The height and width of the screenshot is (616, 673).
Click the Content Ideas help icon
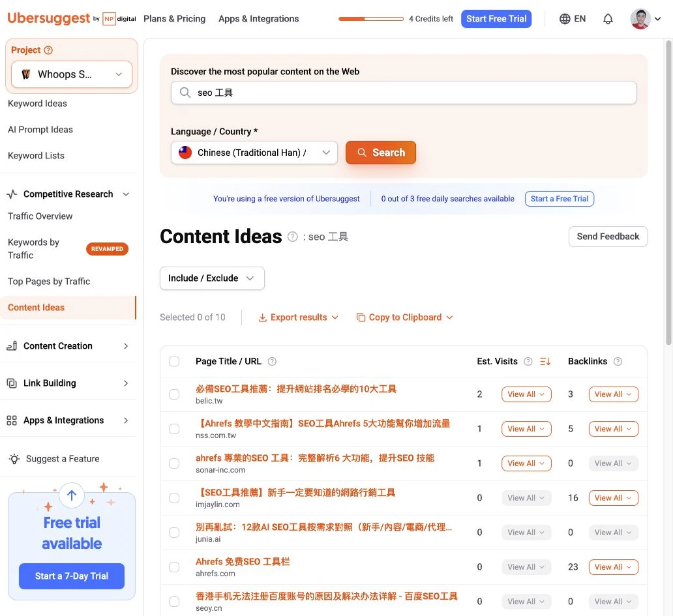292,237
